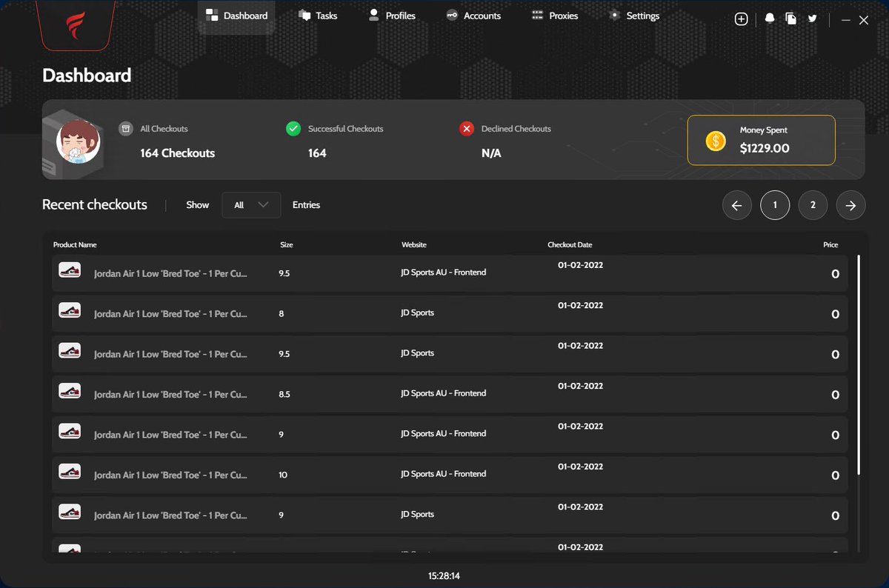Open the Accounts tab

(x=473, y=16)
